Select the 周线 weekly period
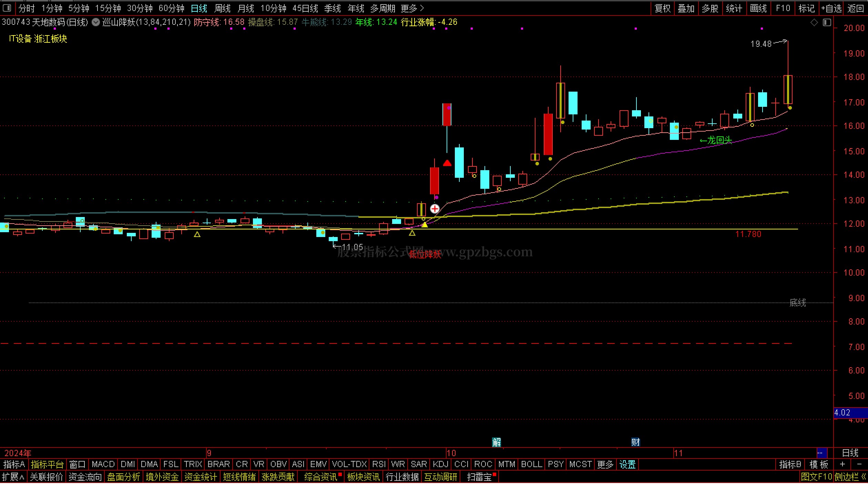Viewport: 868px width, 484px height. [x=223, y=8]
